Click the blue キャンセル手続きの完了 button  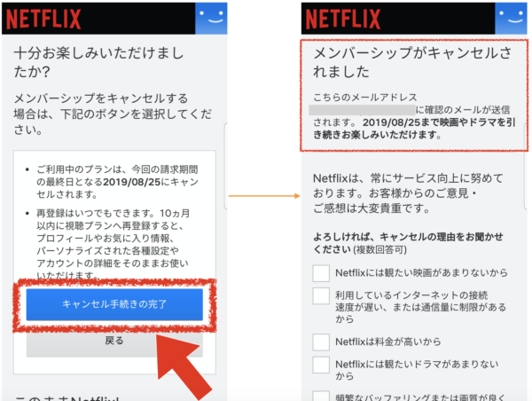[x=114, y=304]
